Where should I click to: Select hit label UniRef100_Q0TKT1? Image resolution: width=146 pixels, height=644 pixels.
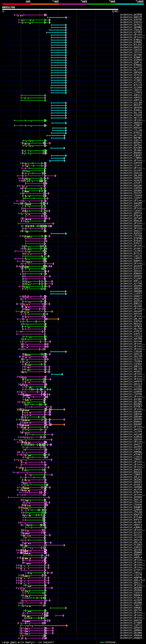131,75
